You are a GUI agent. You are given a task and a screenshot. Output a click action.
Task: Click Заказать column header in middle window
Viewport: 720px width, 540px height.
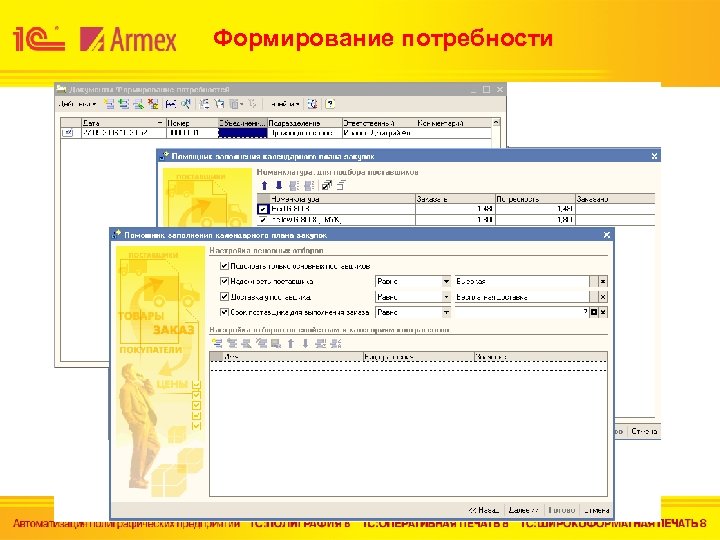pos(455,199)
